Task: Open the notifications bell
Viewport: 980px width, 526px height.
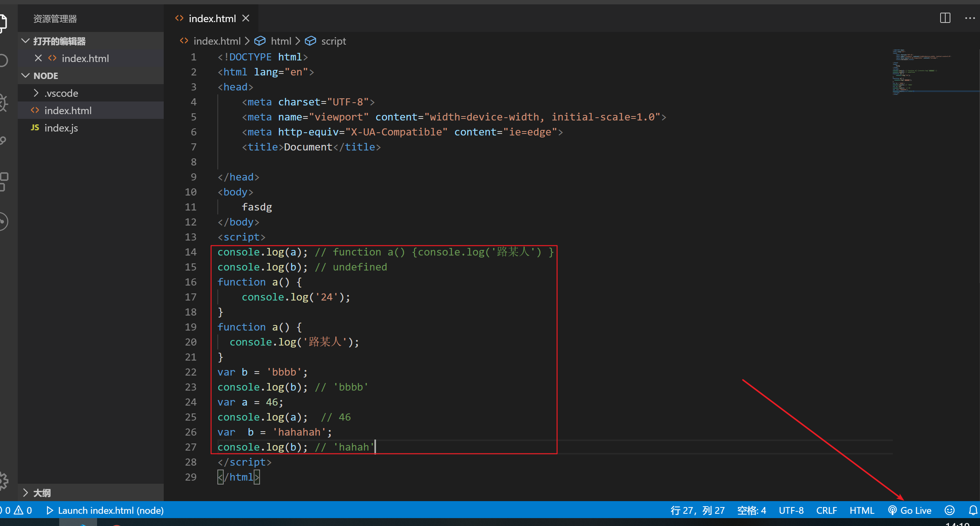Action: [x=973, y=510]
